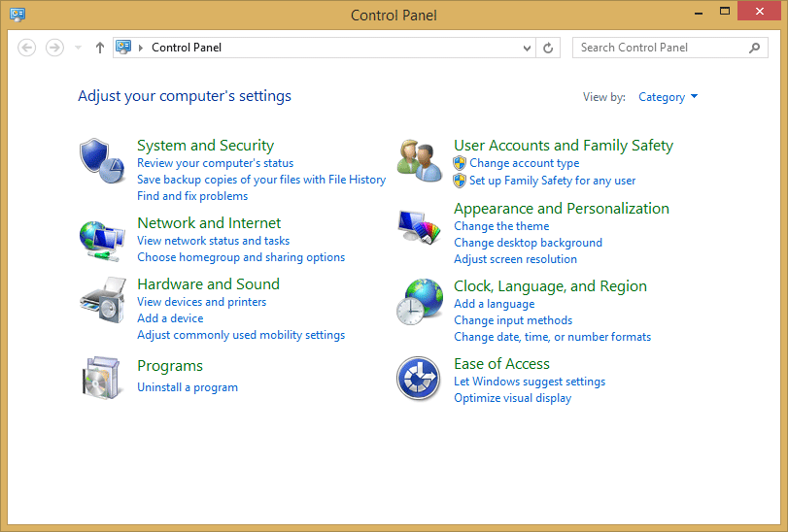This screenshot has height=532, width=788.
Task: Open User Accounts and Family Safety heading
Action: click(564, 146)
